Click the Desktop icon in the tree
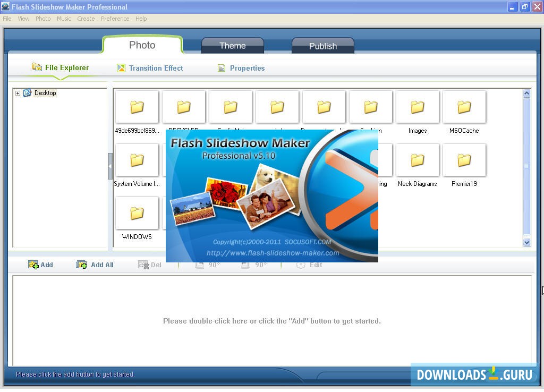544x392 pixels. click(27, 93)
